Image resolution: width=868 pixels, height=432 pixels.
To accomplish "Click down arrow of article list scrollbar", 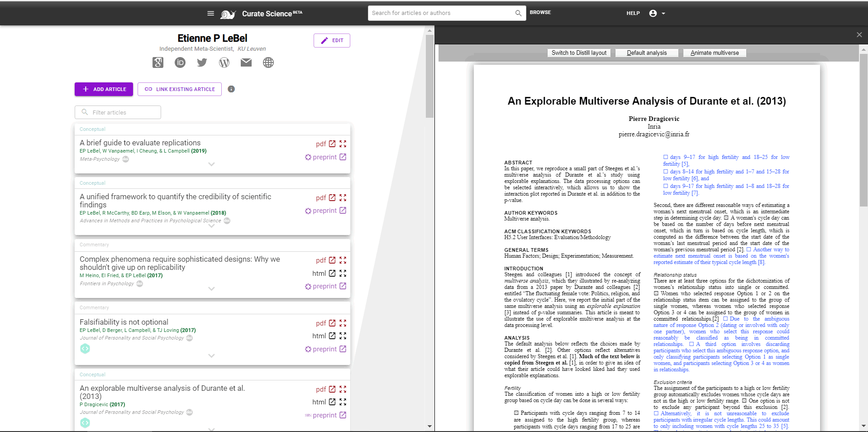I will pos(429,426).
